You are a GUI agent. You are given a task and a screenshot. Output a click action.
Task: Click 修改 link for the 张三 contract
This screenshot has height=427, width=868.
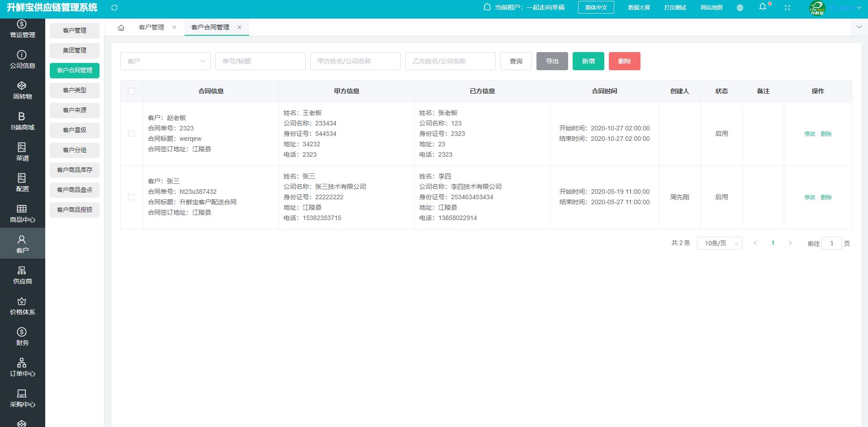click(x=810, y=197)
